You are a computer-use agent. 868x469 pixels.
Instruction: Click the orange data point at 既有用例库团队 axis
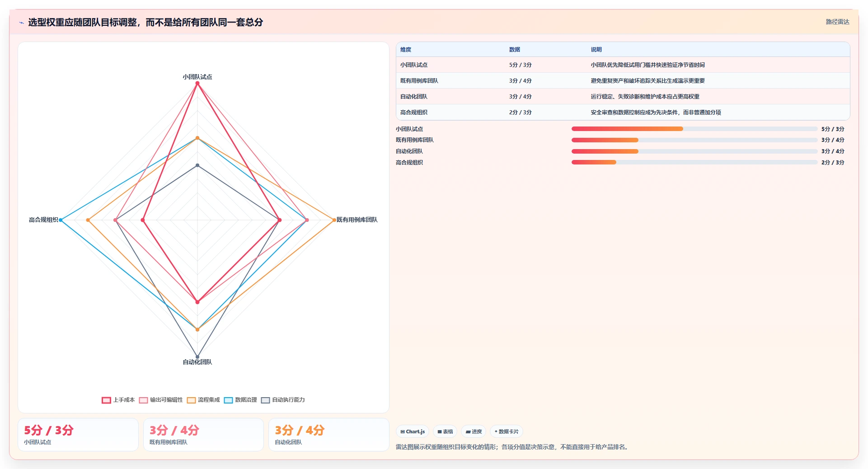334,220
